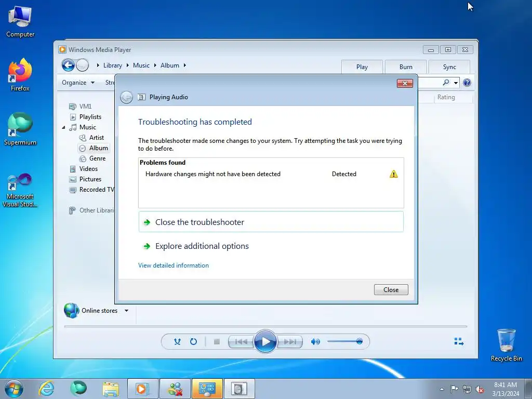Collapse the Music tree node
The image size is (532, 399).
pyautogui.click(x=63, y=128)
